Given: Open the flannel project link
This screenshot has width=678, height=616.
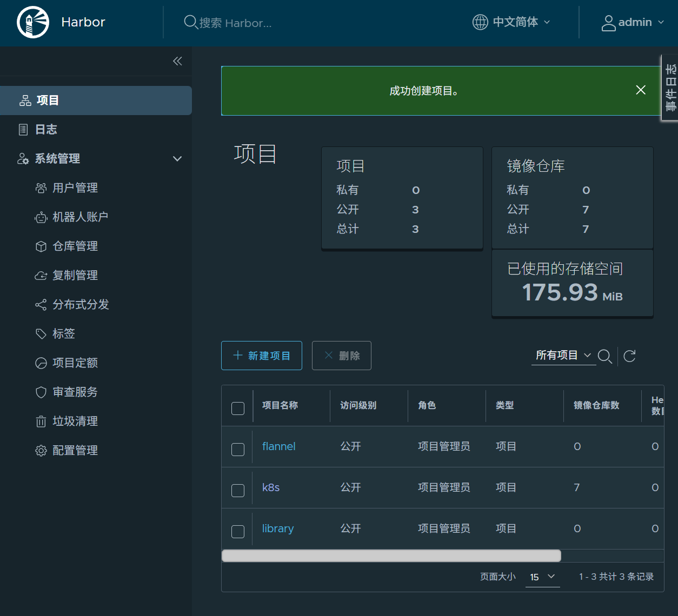Looking at the screenshot, I should pos(279,446).
